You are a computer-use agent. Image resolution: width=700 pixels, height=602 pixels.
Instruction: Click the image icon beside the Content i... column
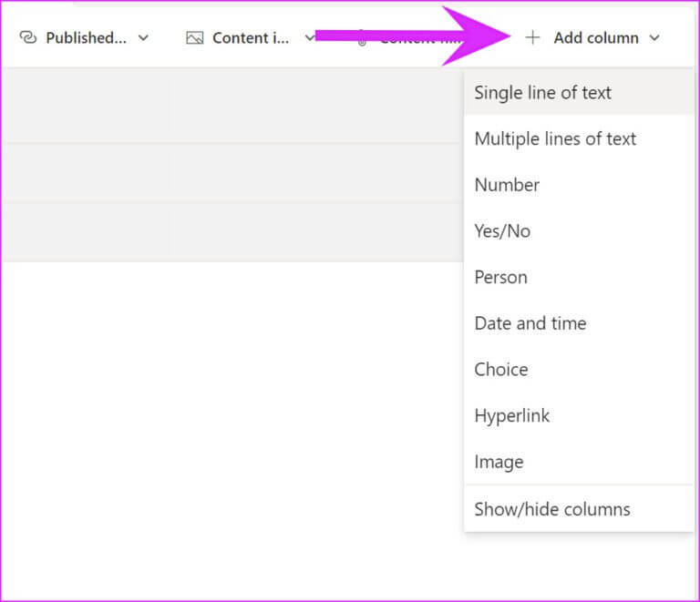coord(195,38)
